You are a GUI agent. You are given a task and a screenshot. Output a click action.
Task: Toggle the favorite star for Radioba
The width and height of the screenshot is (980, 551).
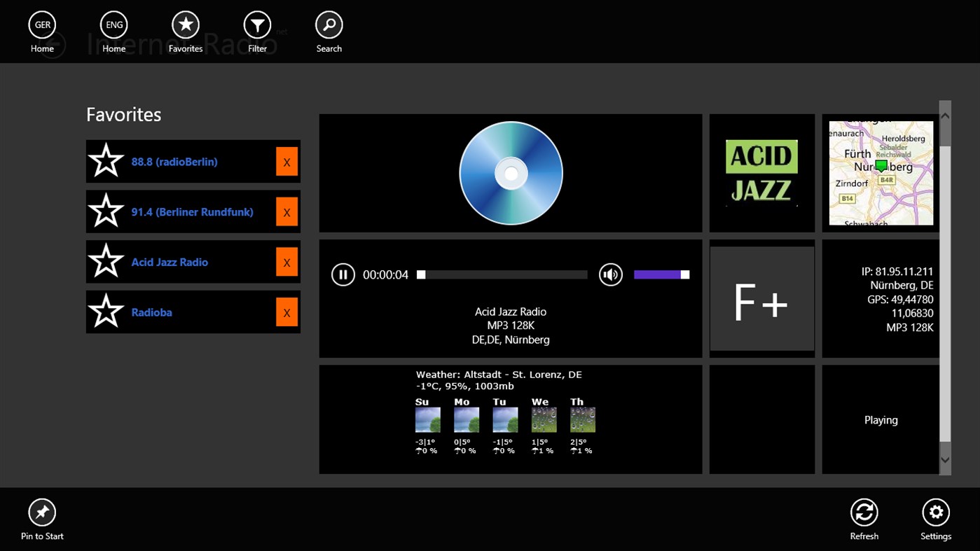coord(105,312)
